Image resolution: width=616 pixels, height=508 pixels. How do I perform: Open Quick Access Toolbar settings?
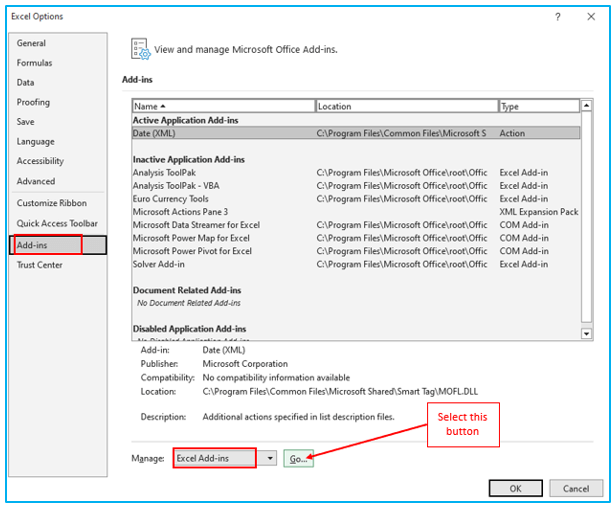[x=57, y=223]
